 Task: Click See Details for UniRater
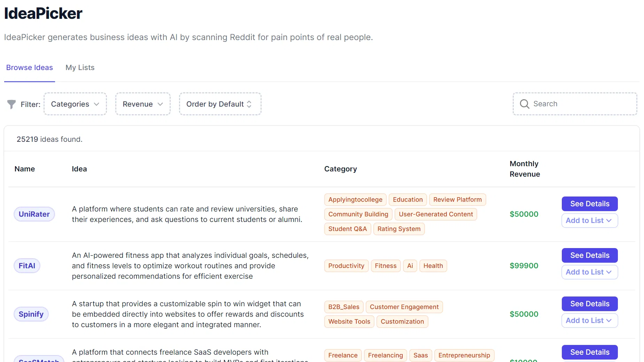(x=589, y=204)
